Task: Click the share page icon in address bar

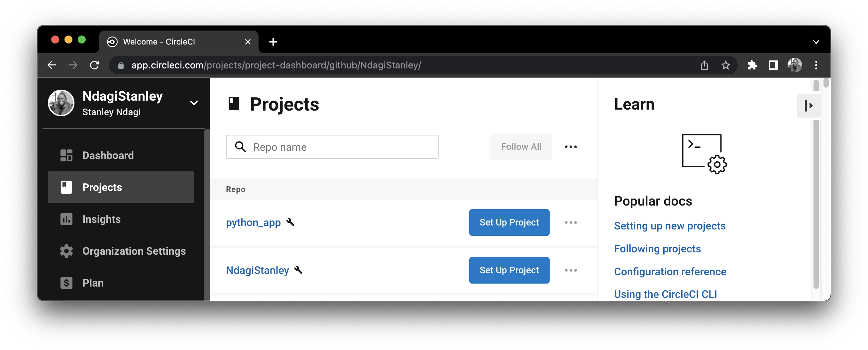Action: (x=704, y=65)
